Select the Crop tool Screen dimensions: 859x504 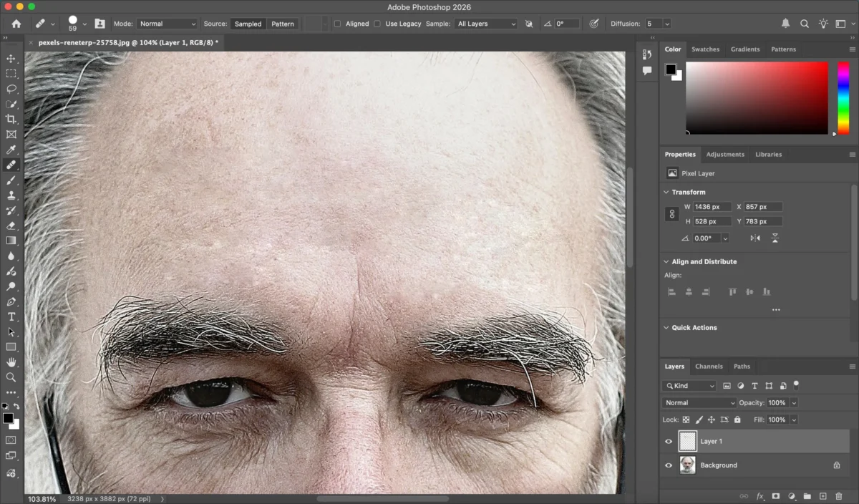tap(11, 119)
